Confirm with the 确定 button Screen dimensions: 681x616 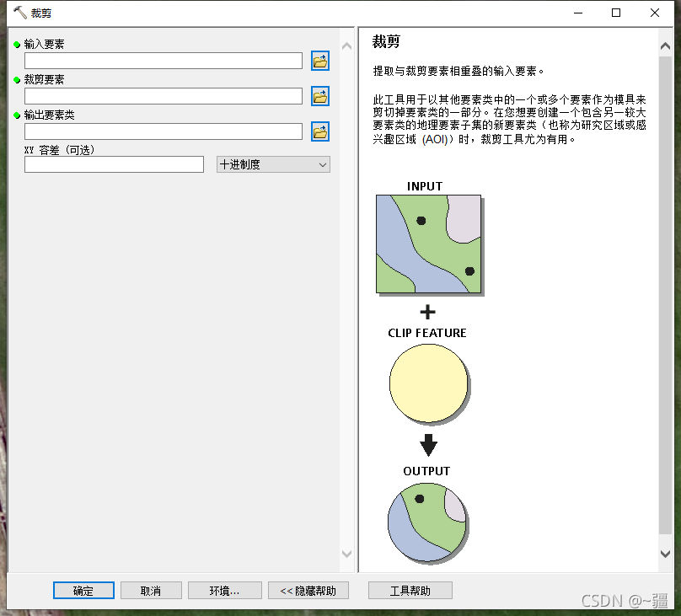(x=83, y=591)
